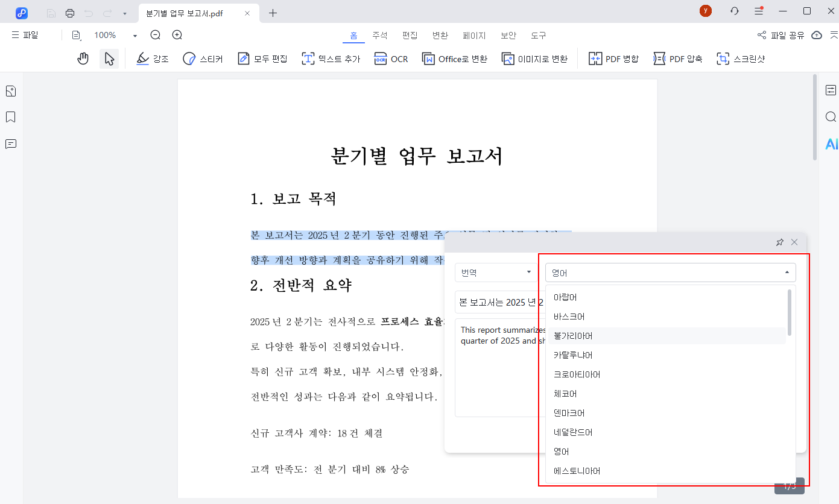The height and width of the screenshot is (504, 839).
Task: Open the 스티커 sticker tool
Action: coord(203,58)
